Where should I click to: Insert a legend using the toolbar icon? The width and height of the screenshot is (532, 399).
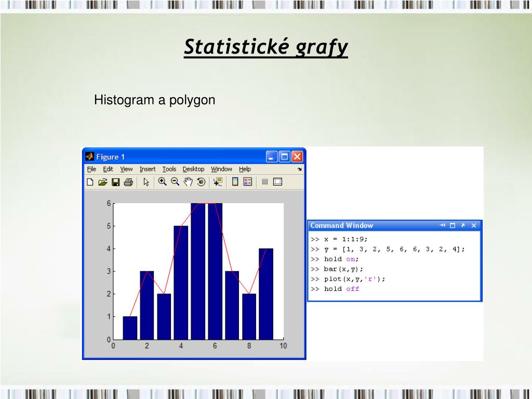(248, 181)
